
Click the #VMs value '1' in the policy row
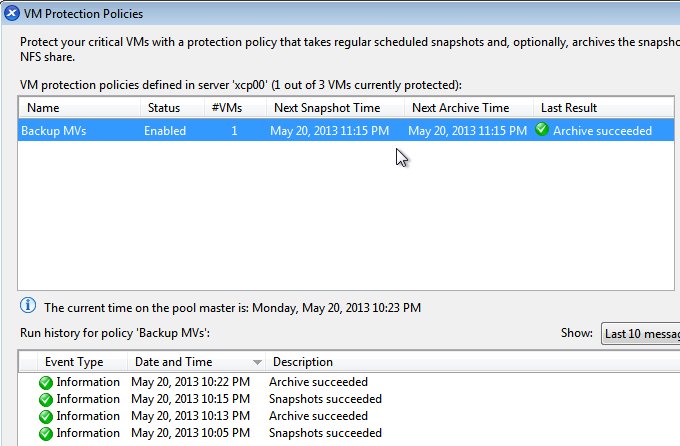pos(234,131)
